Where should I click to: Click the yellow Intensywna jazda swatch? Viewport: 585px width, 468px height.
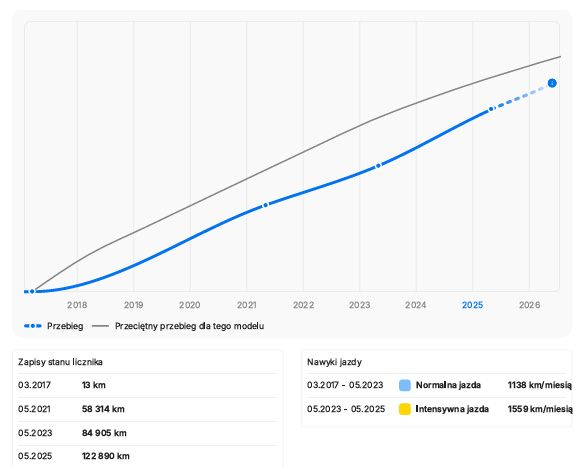(x=405, y=409)
